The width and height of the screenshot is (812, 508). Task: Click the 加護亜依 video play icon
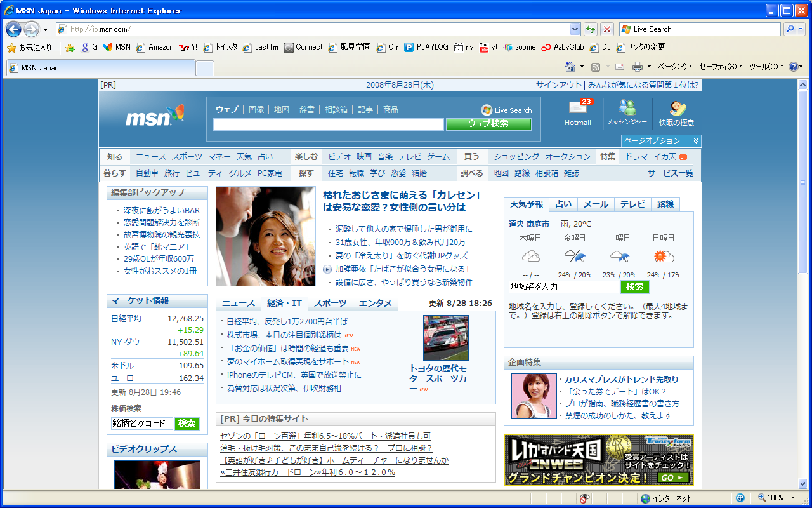(x=327, y=269)
